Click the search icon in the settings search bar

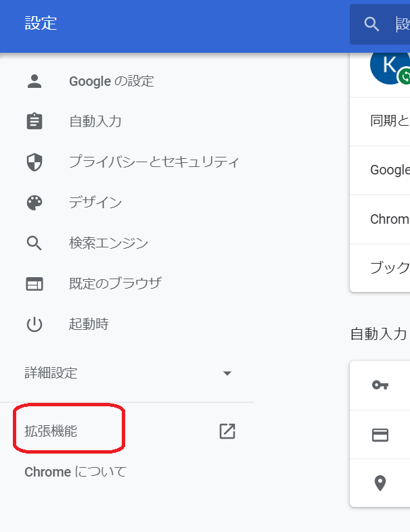(371, 24)
